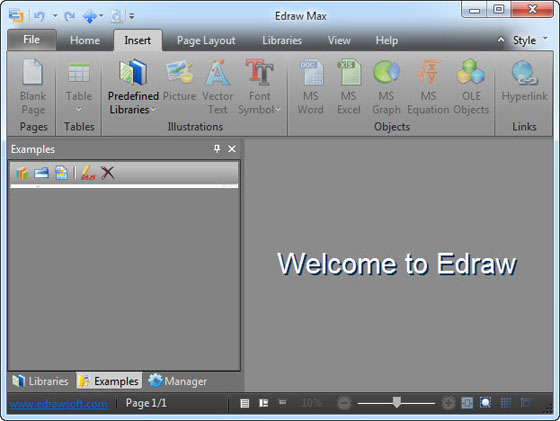Insert Vector Text
The image size is (560, 421).
pos(217,87)
